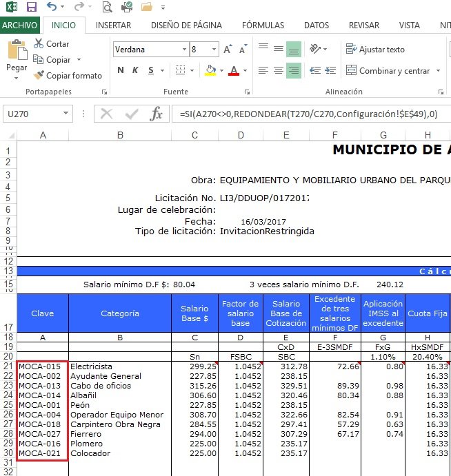Click the Pegar paste icon
Viewport: 451px width, 476px height.
pos(16,54)
